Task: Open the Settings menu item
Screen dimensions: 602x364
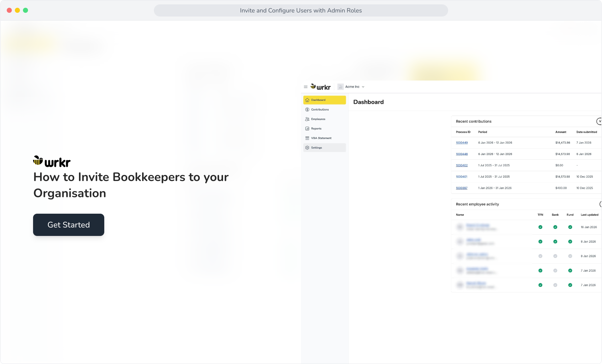Action: point(325,148)
